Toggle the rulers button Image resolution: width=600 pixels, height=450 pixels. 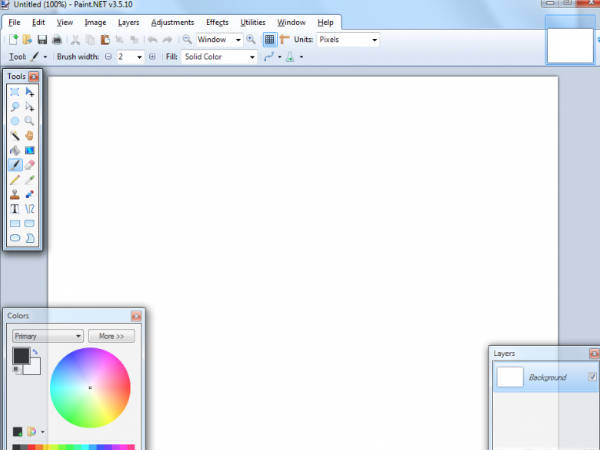[284, 39]
